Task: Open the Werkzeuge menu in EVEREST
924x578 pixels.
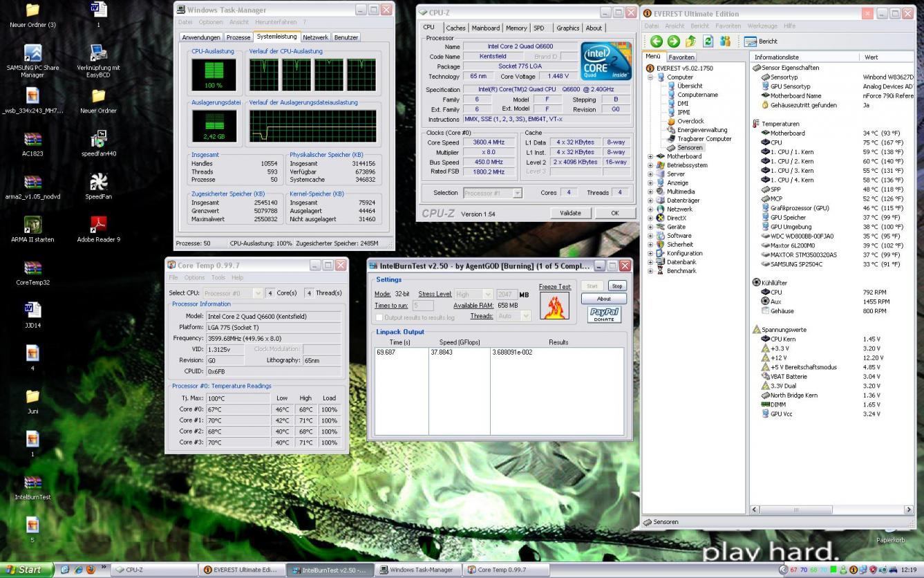Action: [762, 26]
